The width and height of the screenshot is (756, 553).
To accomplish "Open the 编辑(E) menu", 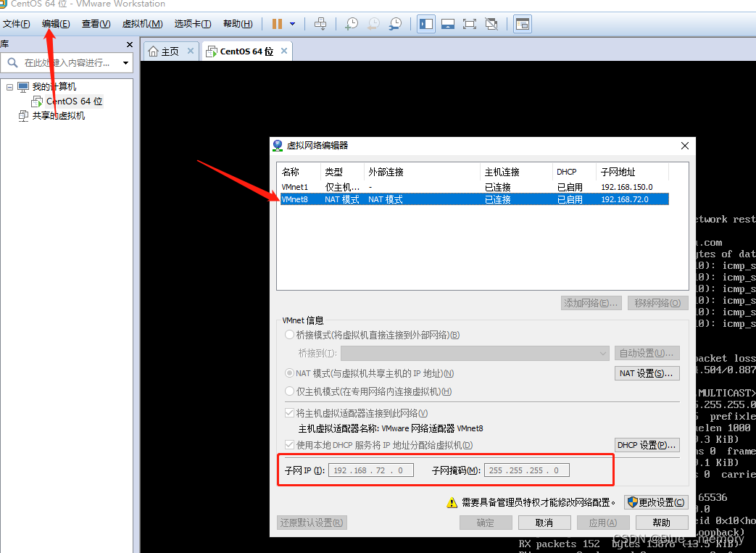I will click(x=56, y=24).
